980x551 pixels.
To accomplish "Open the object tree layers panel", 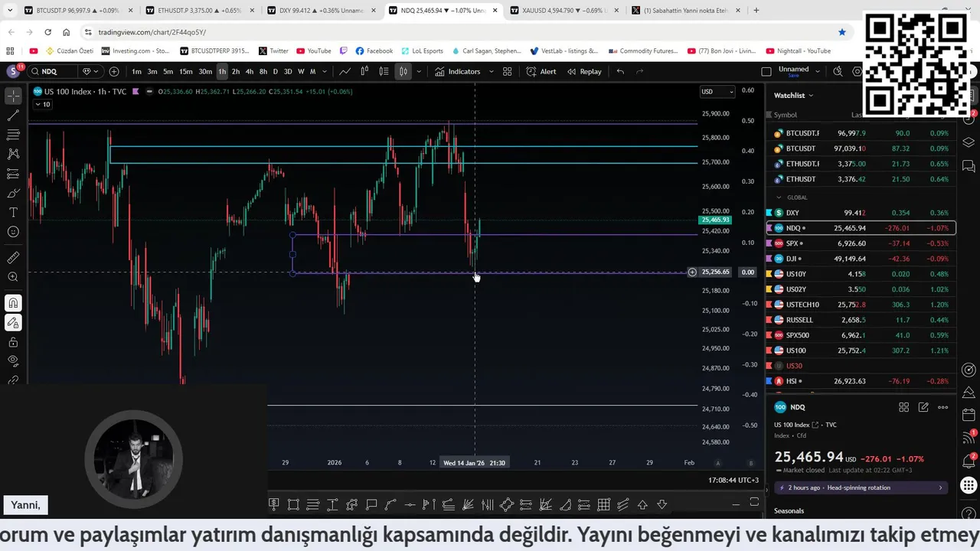I will [969, 142].
